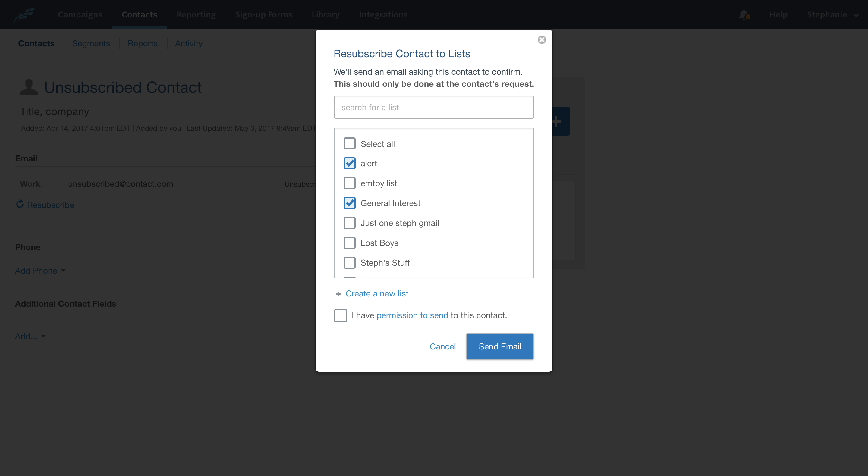The height and width of the screenshot is (476, 868).
Task: Click the Create a new list link
Action: pos(377,294)
